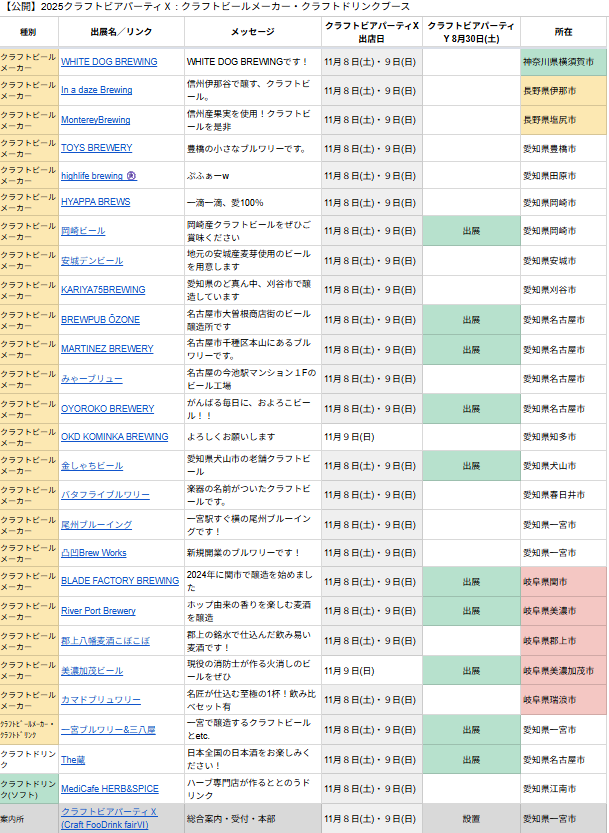Select the 岐阜県郡上市 location cell
The height and width of the screenshot is (833, 609).
pyautogui.click(x=563, y=641)
